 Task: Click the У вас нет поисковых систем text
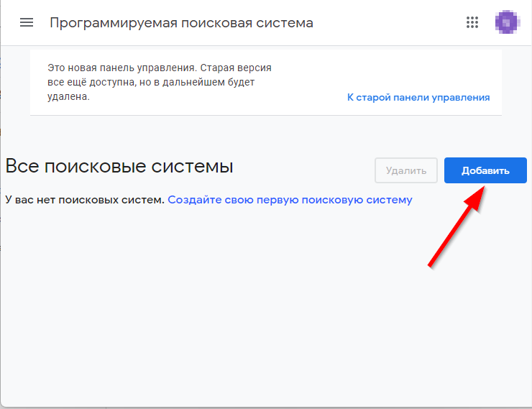coord(85,200)
